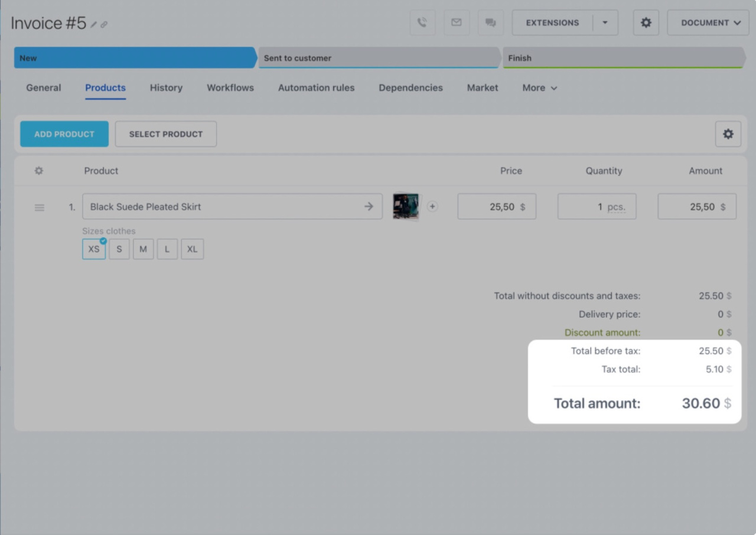The height and width of the screenshot is (535, 756).
Task: Set the stage to Sent to customer
Action: (378, 58)
